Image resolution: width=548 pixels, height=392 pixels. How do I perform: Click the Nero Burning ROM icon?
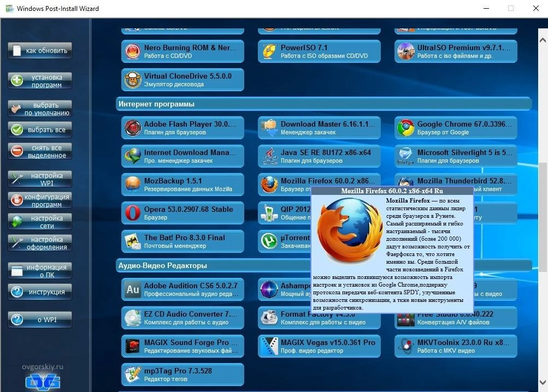[132, 51]
